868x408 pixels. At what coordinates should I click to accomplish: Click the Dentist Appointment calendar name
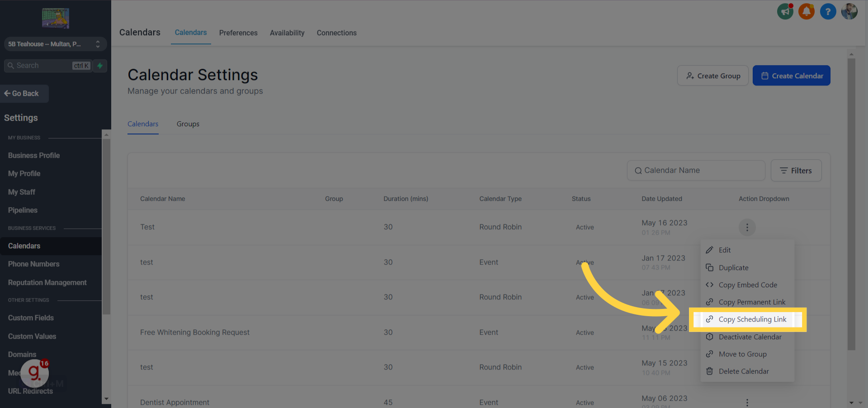pyautogui.click(x=175, y=403)
